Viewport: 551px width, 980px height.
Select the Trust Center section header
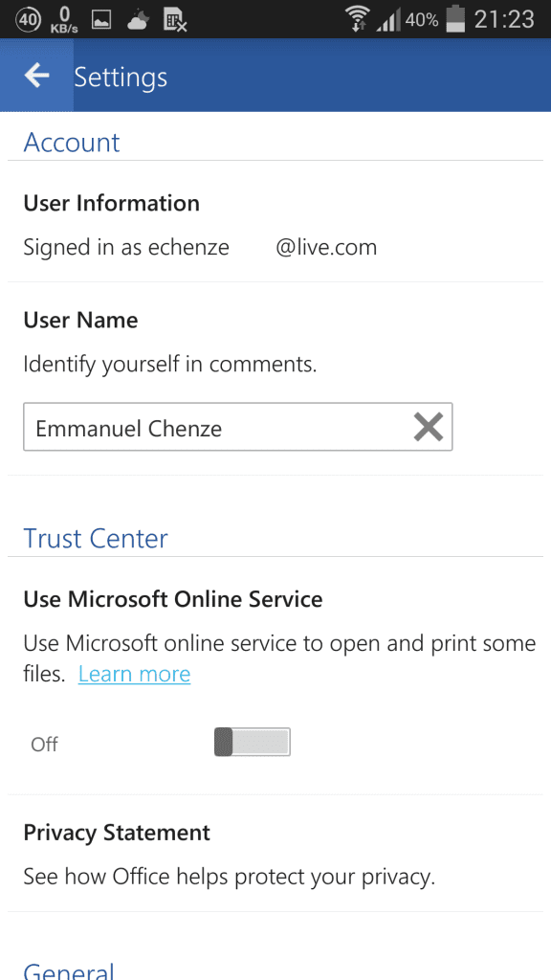(x=96, y=539)
